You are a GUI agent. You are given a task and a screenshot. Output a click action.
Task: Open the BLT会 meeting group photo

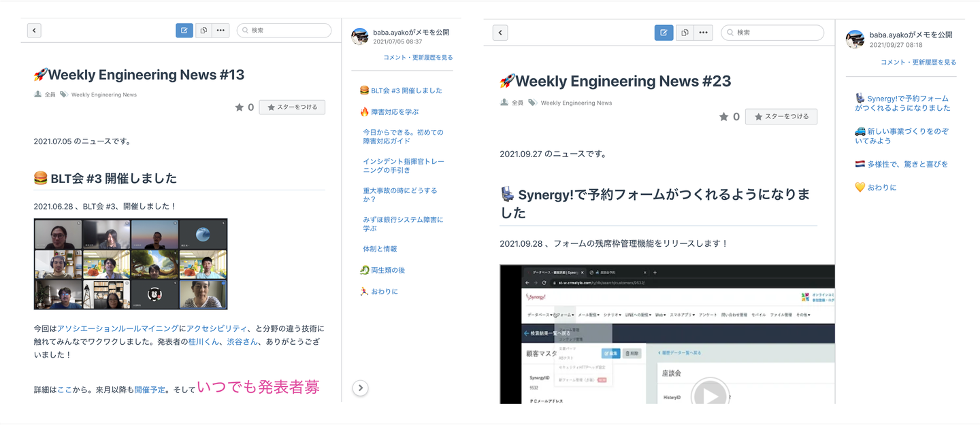131,264
